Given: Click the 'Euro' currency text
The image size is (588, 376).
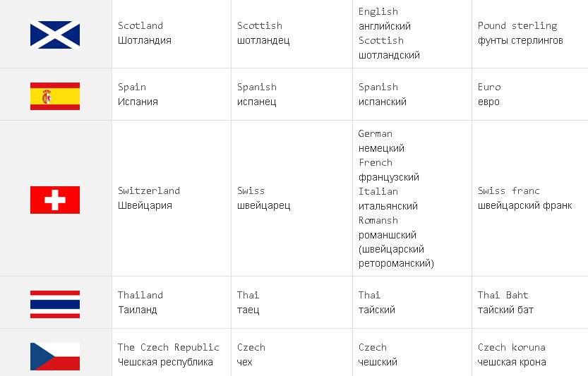Looking at the screenshot, I should coord(489,87).
